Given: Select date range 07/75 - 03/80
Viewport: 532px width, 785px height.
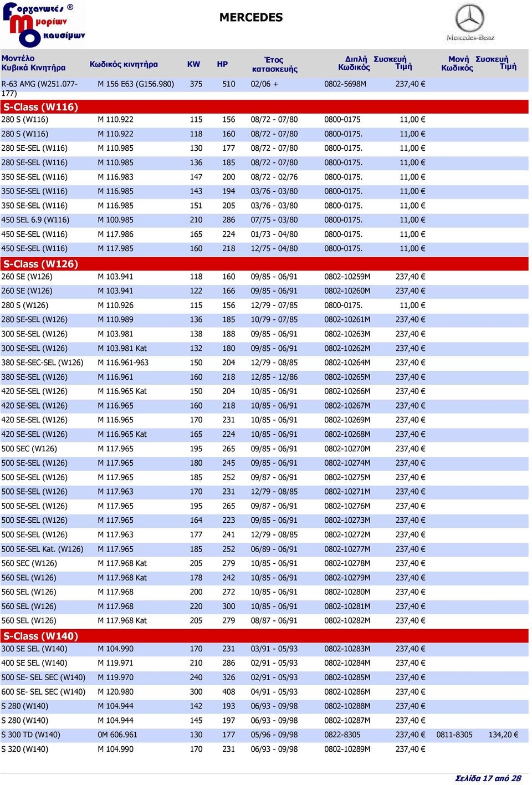Looking at the screenshot, I should (x=274, y=220).
